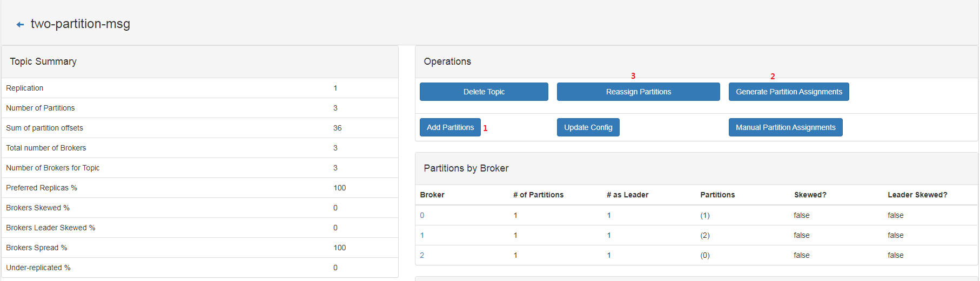980x281 pixels.
Task: Open Manual Partition Assignments
Action: coord(786,127)
